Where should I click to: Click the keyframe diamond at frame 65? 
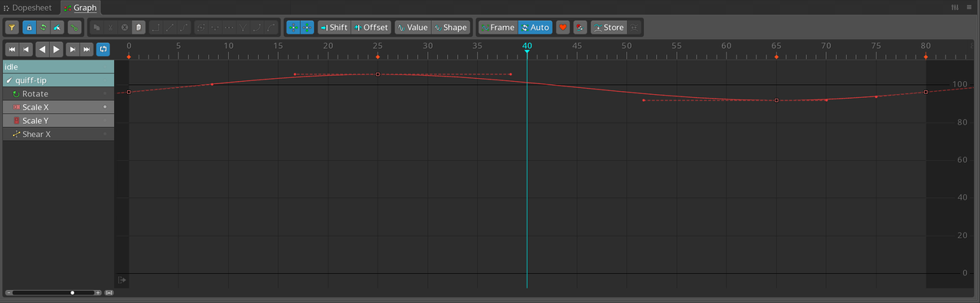click(x=776, y=57)
